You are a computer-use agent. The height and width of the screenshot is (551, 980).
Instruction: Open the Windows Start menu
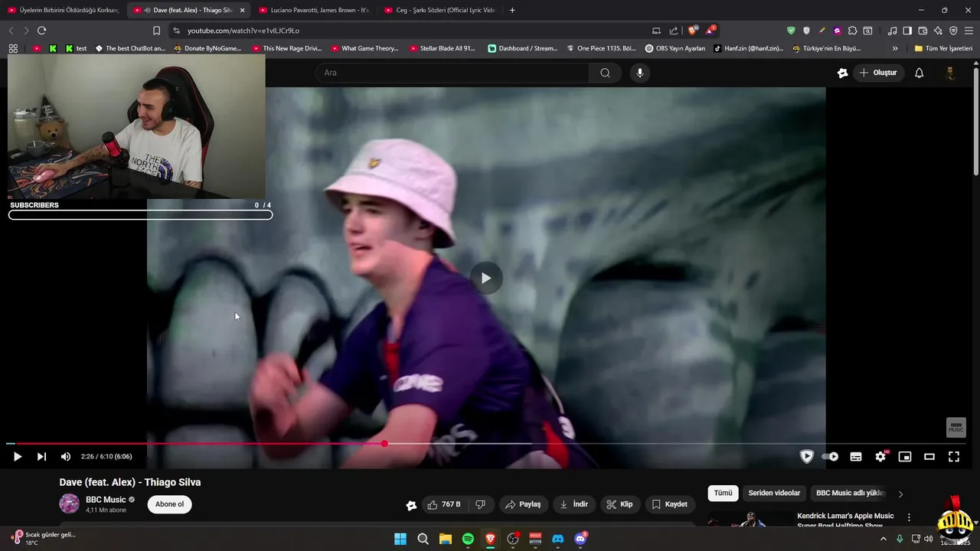(400, 539)
